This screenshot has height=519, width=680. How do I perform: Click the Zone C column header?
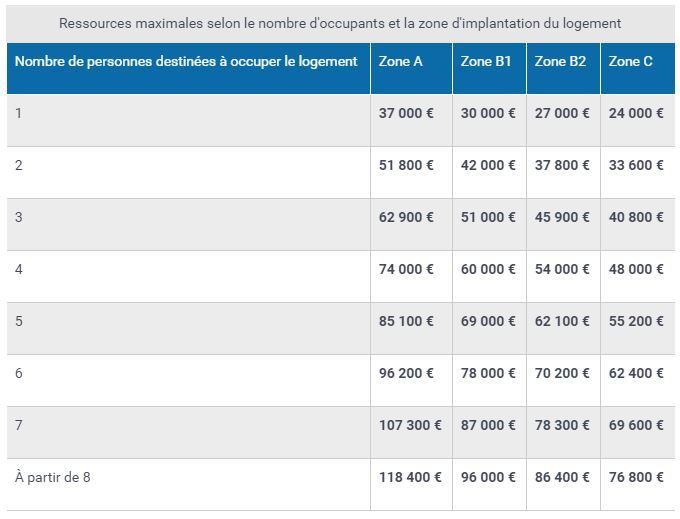(x=638, y=69)
